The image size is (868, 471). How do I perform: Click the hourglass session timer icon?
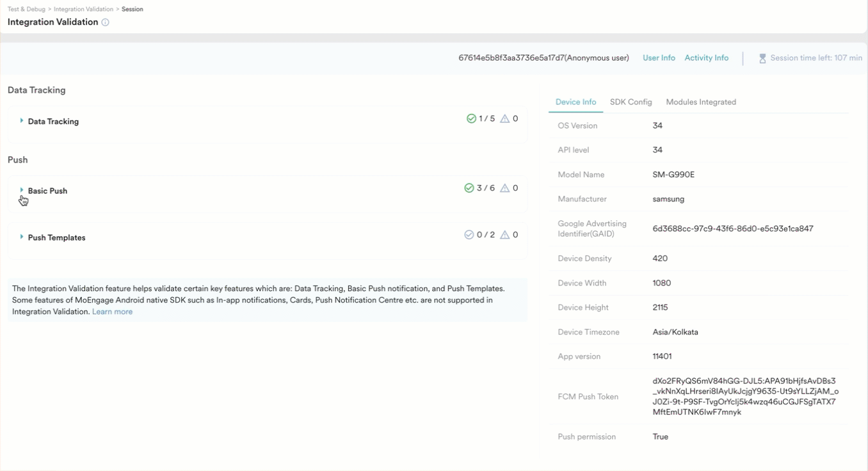(762, 58)
